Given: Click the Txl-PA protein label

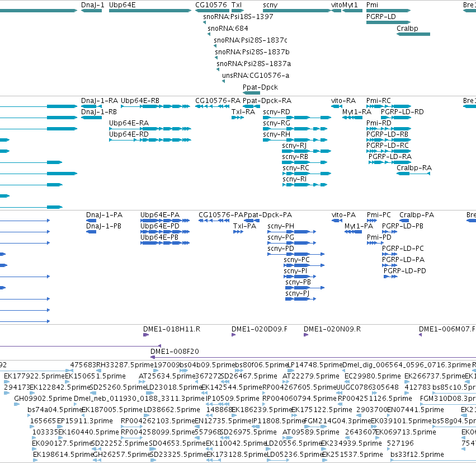Looking at the screenshot, I should click(x=244, y=226).
